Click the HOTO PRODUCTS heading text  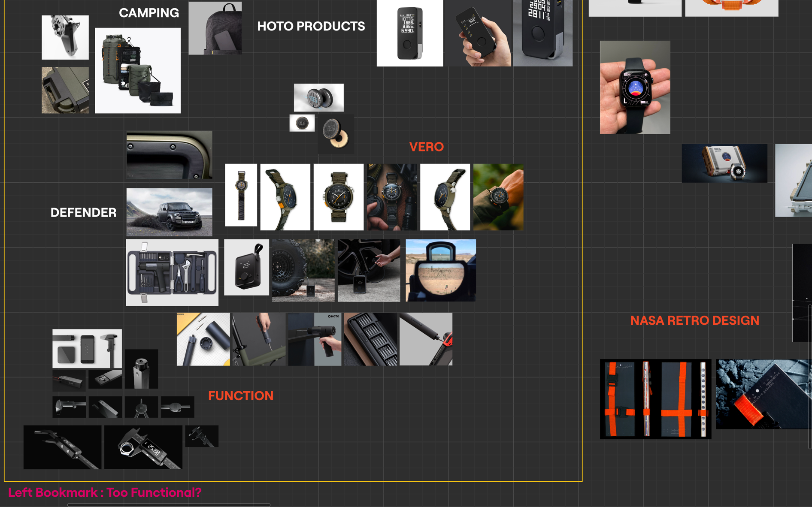coord(311,26)
